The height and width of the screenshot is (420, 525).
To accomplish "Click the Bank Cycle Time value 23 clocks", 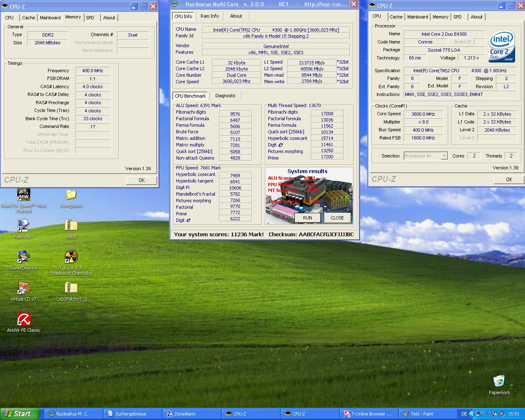I will 93,119.
